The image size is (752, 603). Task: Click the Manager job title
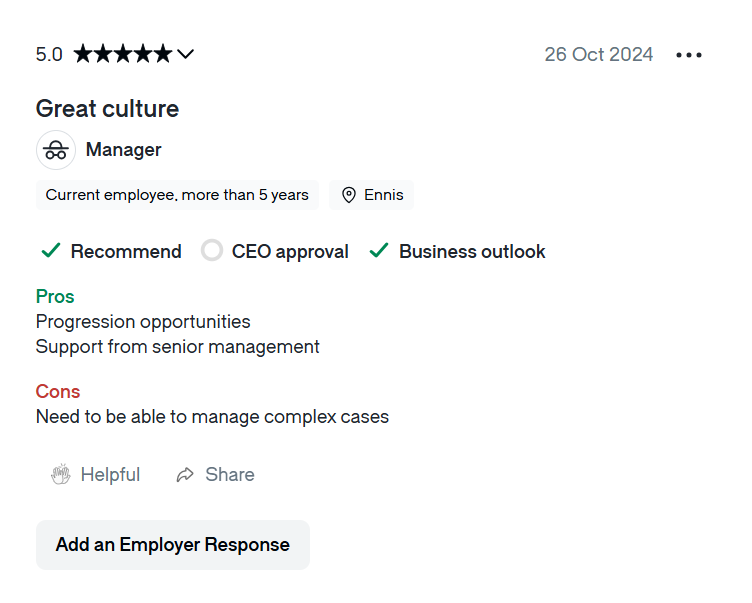[123, 150]
